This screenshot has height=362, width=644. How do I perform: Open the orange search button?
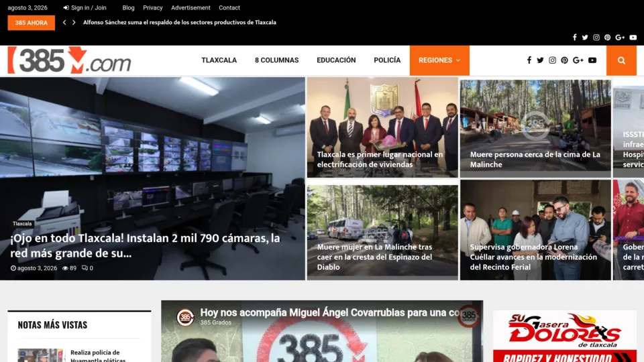(621, 60)
